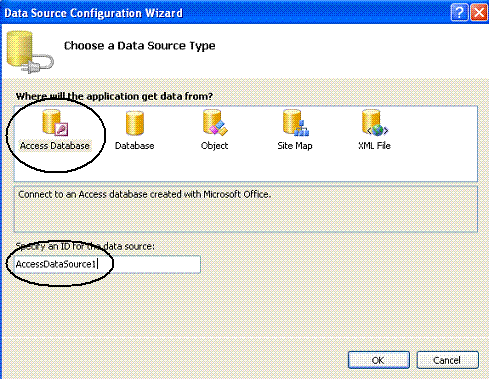Screen dimensions: 489x379
Task: Open the question mark help button in the title bar
Action: point(459,13)
